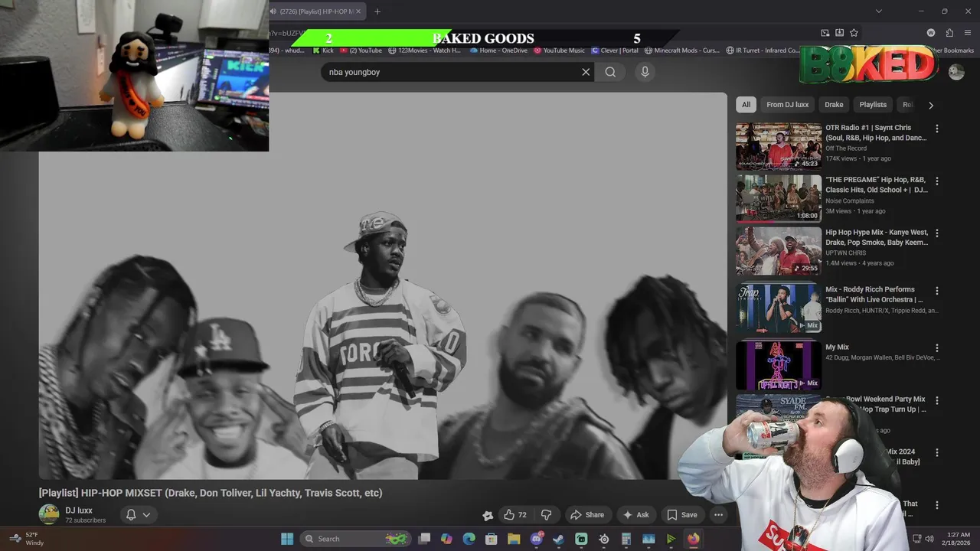Image resolution: width=980 pixels, height=551 pixels.
Task: Open options menu for Roddy Ricch mix
Action: (x=936, y=291)
